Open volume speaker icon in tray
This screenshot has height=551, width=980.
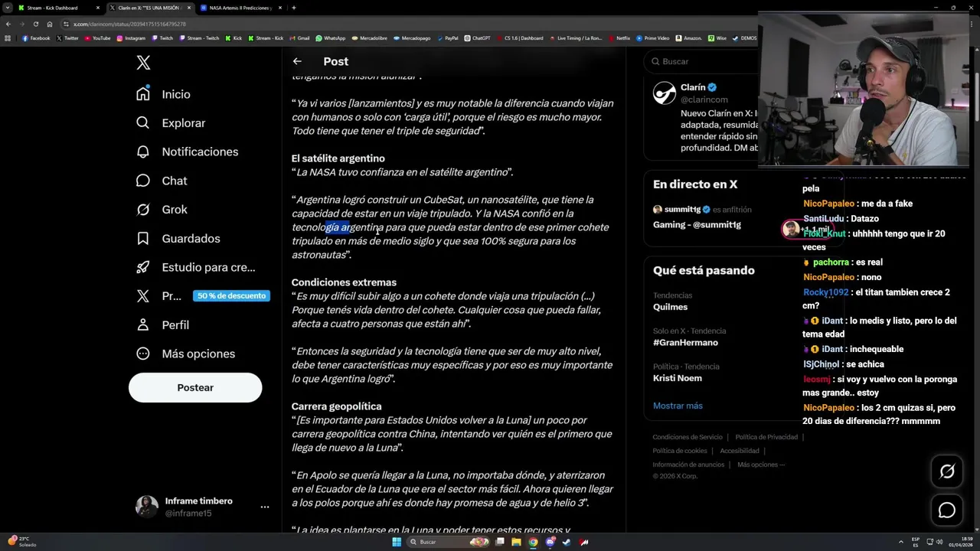pyautogui.click(x=939, y=542)
